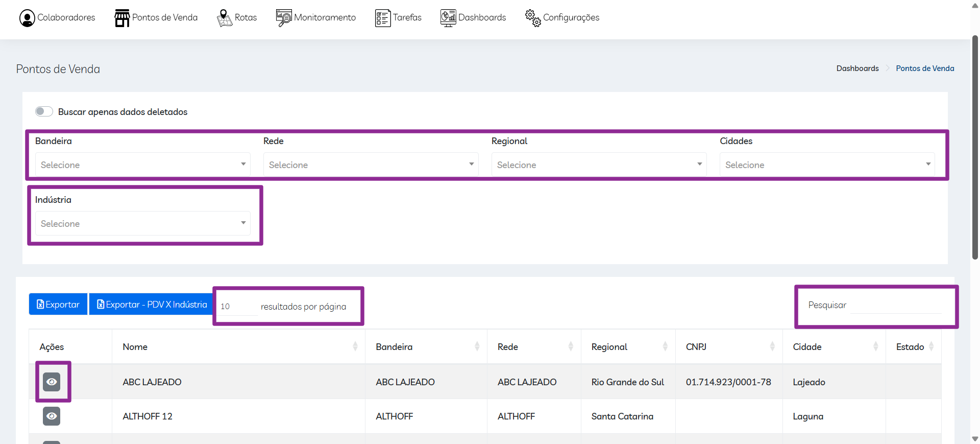Go to Dashboards breadcrumb link
This screenshot has height=444, width=980.
pos(857,68)
